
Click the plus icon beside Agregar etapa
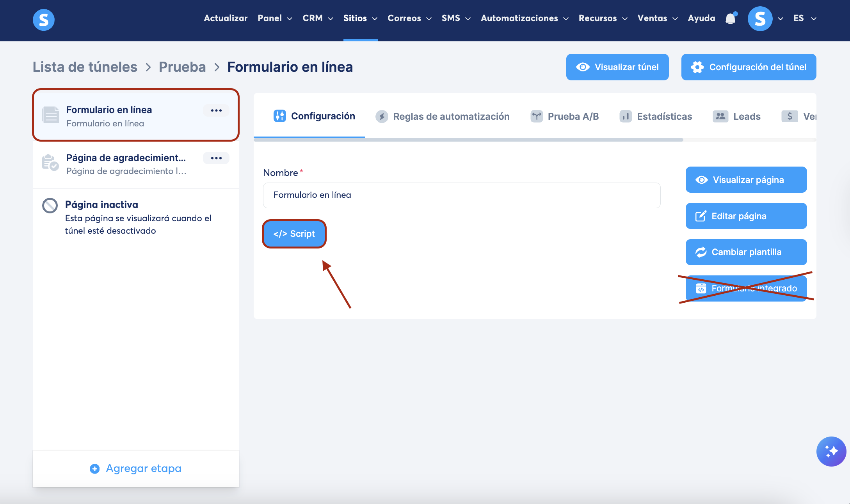pyautogui.click(x=94, y=469)
